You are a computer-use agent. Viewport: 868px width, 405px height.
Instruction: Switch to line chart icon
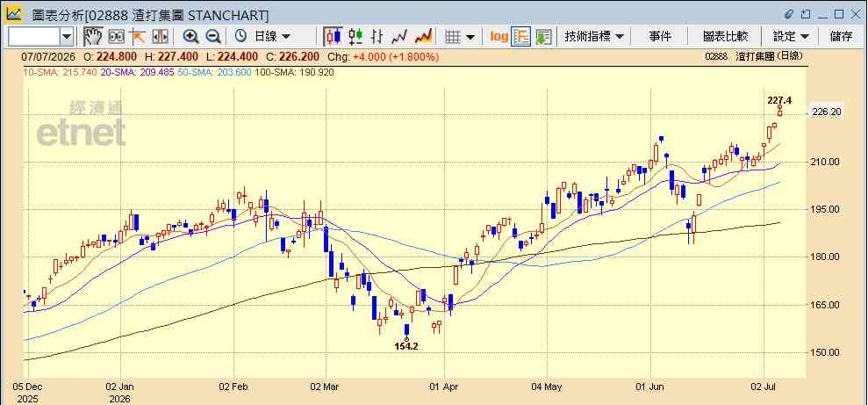point(399,37)
